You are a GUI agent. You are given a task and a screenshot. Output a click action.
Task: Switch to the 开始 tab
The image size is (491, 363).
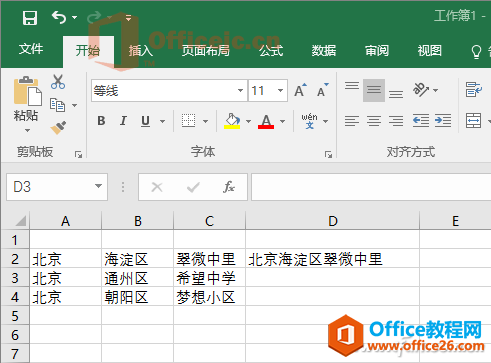coord(88,51)
